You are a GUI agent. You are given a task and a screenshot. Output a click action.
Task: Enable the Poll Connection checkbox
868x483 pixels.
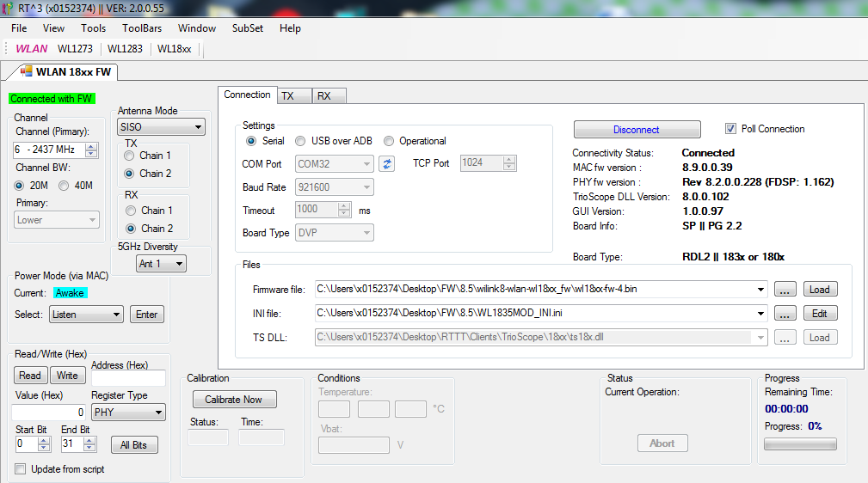click(x=731, y=129)
